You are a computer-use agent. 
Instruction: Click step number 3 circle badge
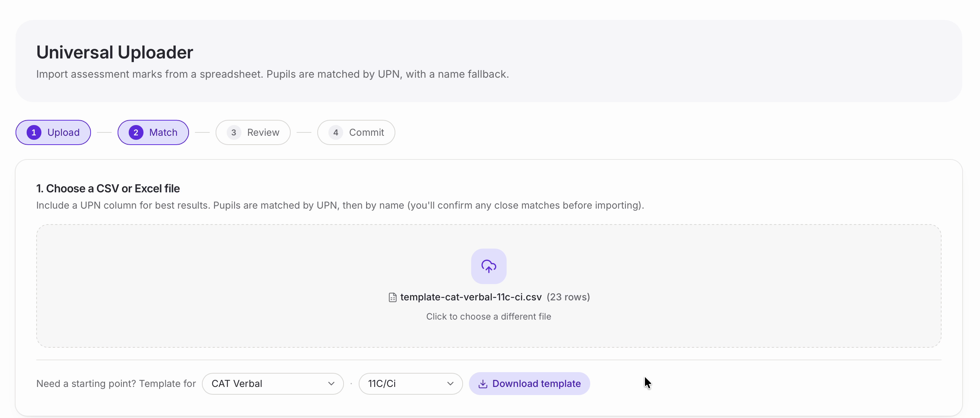(x=234, y=132)
